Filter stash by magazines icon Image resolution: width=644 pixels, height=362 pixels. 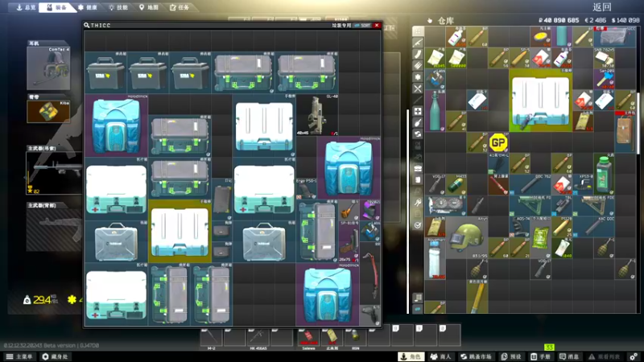pos(418,54)
